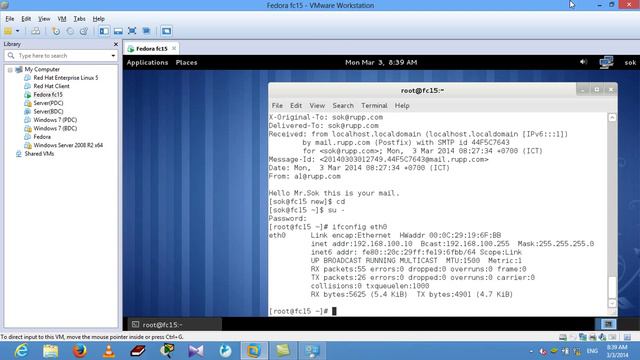Screen dimensions: 640x360
Task: Open the Tabs menu
Action: coord(79,19)
